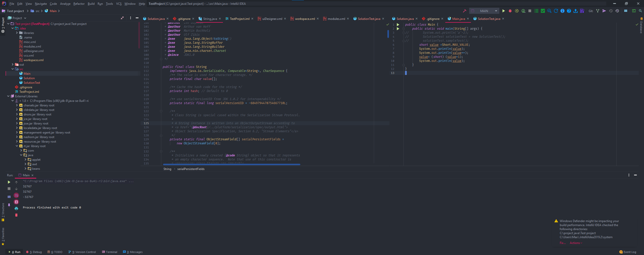Print the console output with printer icon
This screenshot has width=644, height=255.
(16, 208)
